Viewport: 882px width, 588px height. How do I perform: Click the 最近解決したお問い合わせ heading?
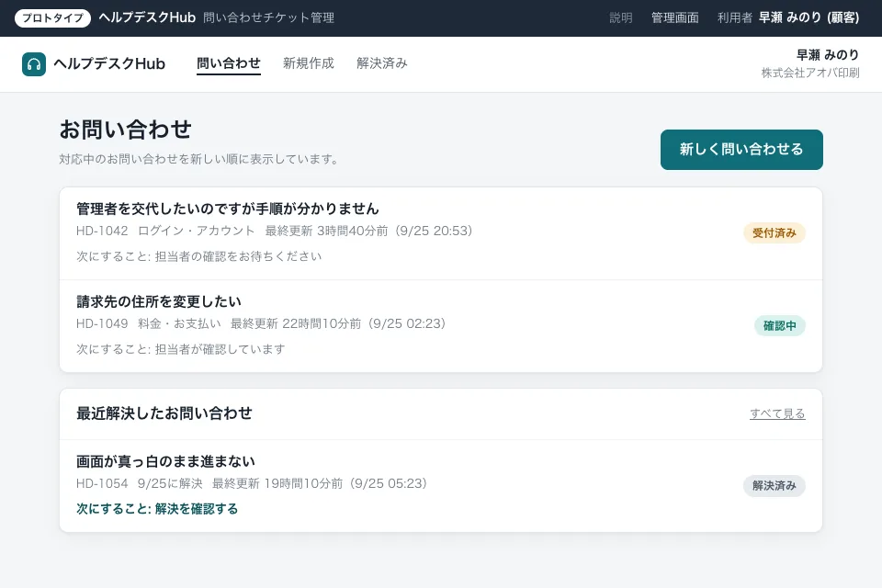164,413
